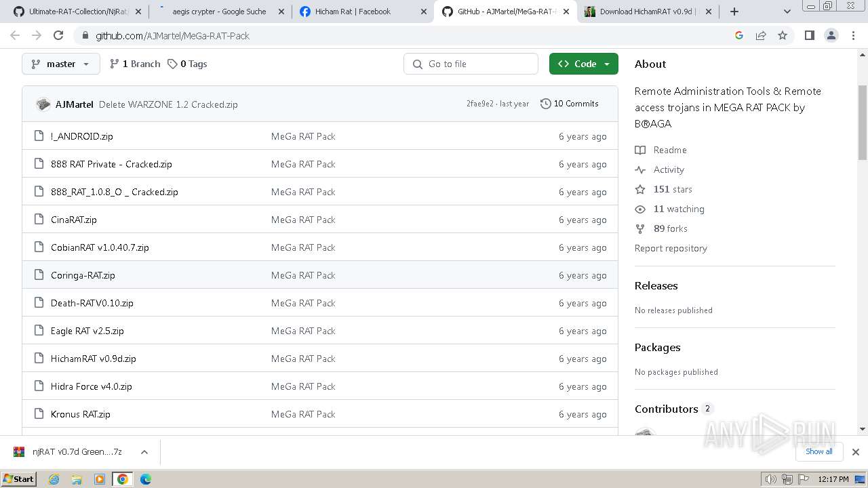Open HichamRAT v0.9d.zip file
This screenshot has height=488, width=868.
94,359
